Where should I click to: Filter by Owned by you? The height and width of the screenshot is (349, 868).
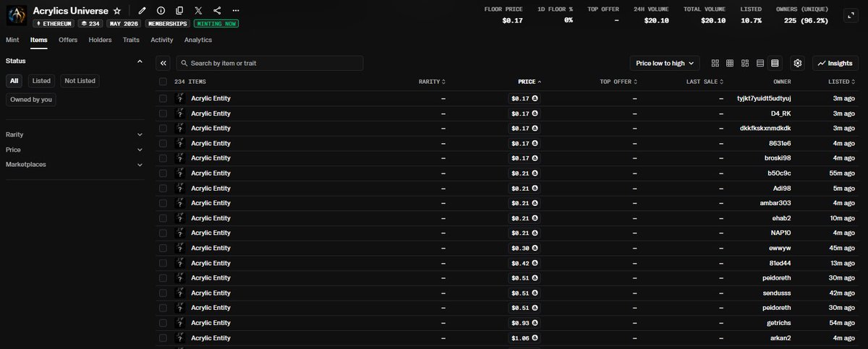(31, 100)
